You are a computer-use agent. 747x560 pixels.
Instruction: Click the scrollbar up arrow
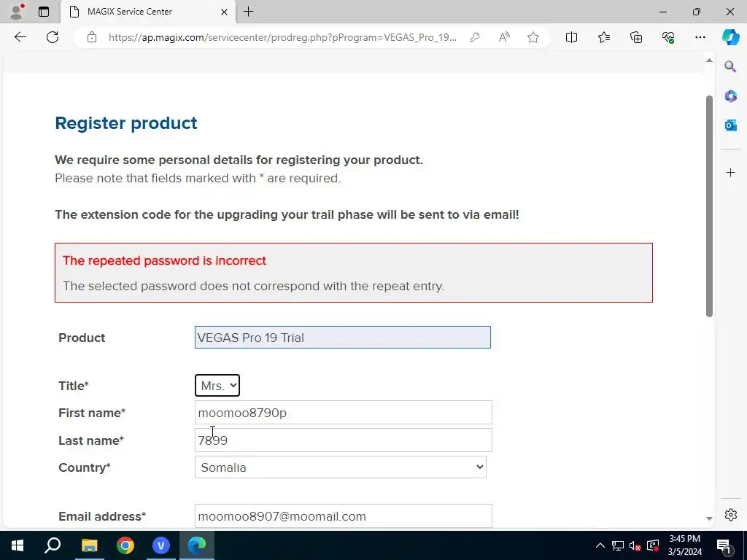click(x=709, y=61)
